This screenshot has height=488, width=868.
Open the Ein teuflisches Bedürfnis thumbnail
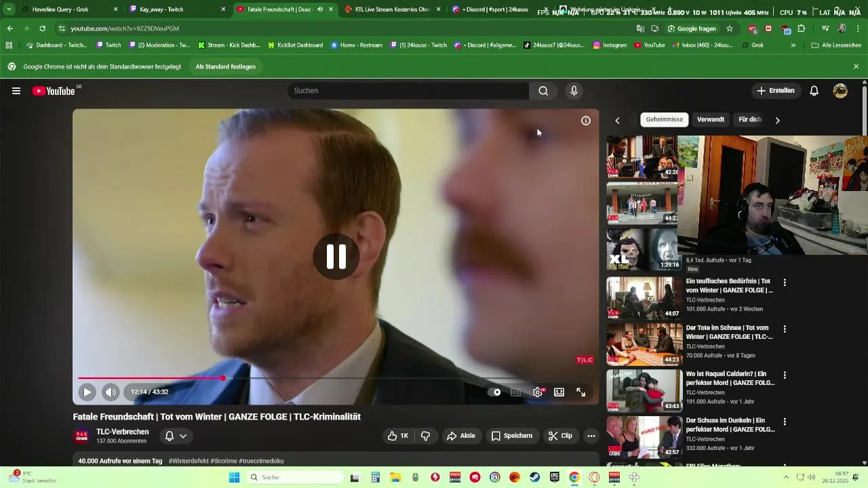tap(644, 298)
